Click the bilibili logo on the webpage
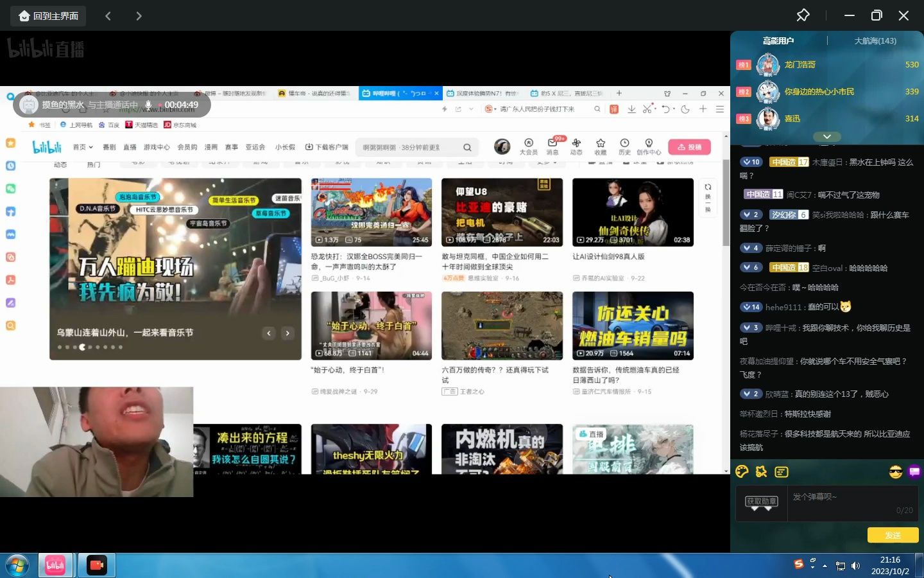This screenshot has width=924, height=578. pos(47,147)
